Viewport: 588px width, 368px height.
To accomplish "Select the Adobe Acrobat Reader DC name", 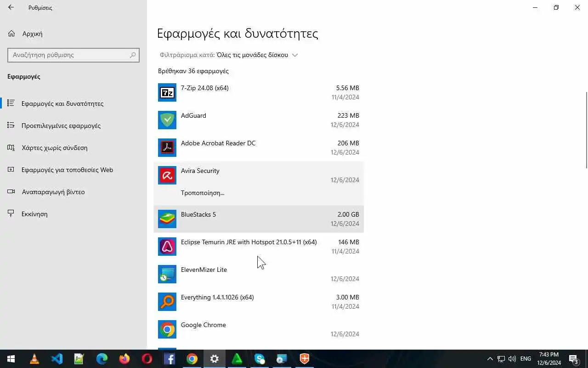I will pyautogui.click(x=218, y=143).
